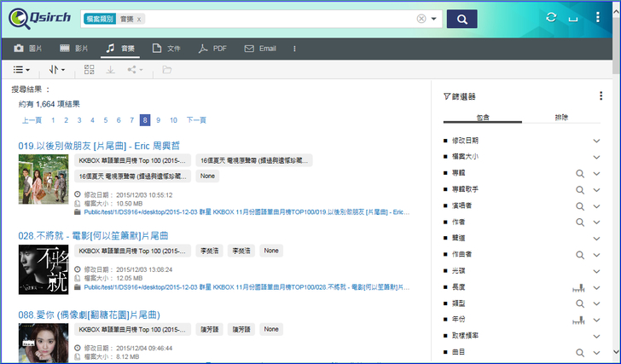Viewport: 621px width, 364px height.
Task: Click search icon beside 專輯 filter
Action: (580, 172)
